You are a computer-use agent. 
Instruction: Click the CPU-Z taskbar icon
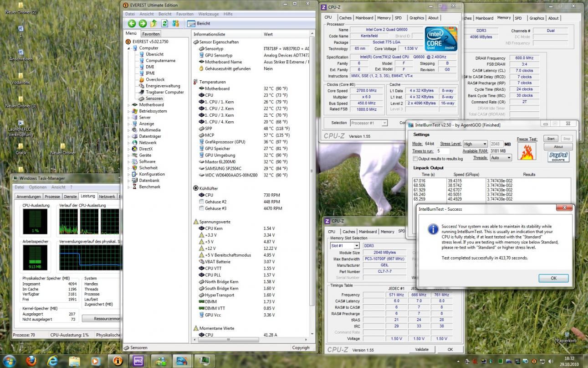[x=138, y=361]
